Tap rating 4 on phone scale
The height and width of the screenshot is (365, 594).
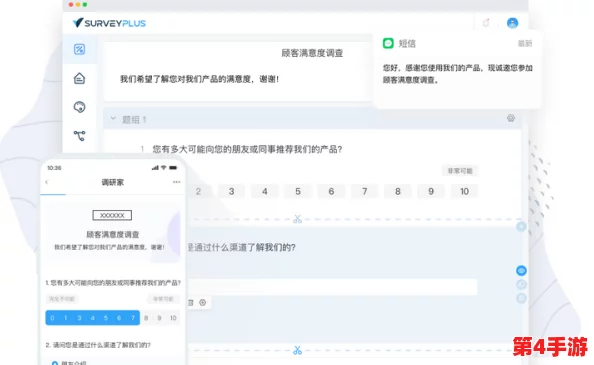click(92, 318)
